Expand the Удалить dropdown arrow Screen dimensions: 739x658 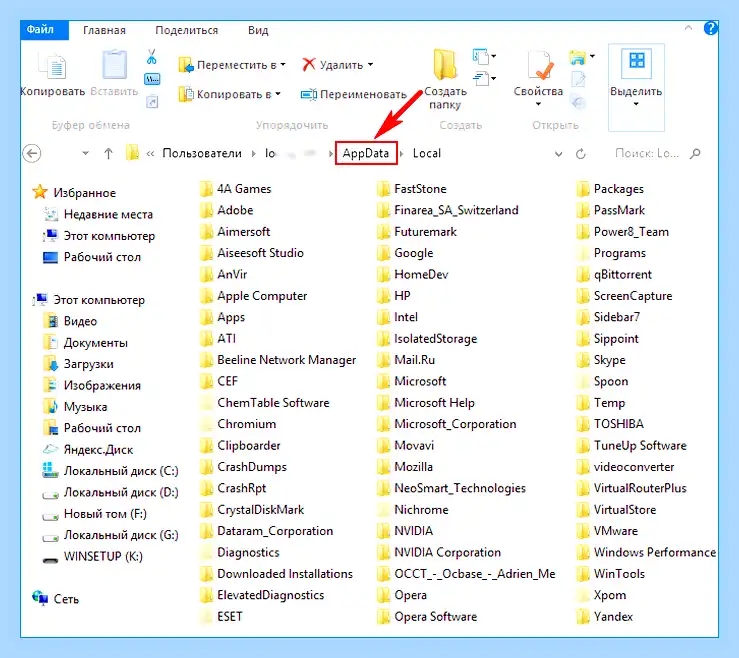click(370, 65)
